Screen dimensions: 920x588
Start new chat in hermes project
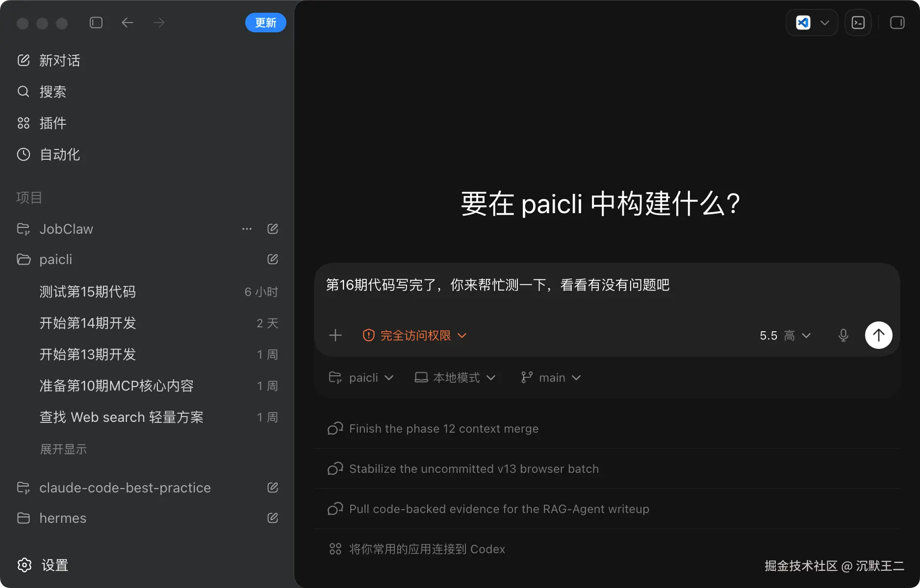273,518
